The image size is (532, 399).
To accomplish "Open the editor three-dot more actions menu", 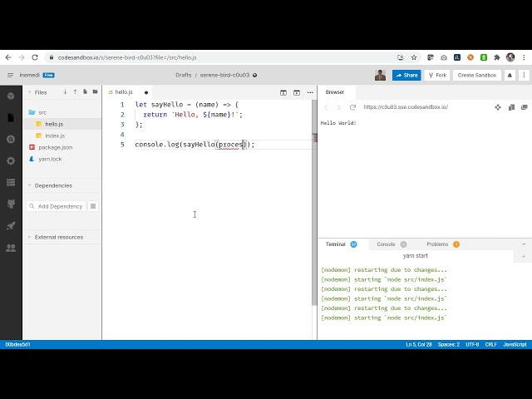I will pyautogui.click(x=310, y=92).
